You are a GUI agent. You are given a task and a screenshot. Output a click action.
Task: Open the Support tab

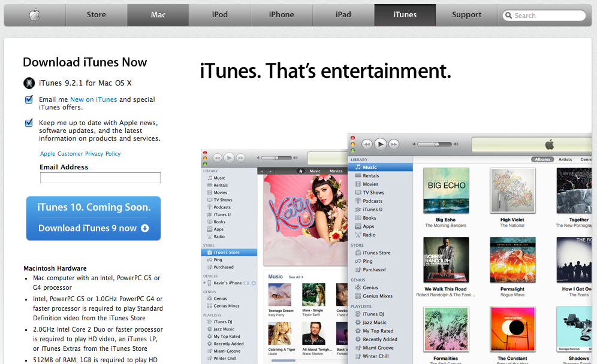pos(466,15)
